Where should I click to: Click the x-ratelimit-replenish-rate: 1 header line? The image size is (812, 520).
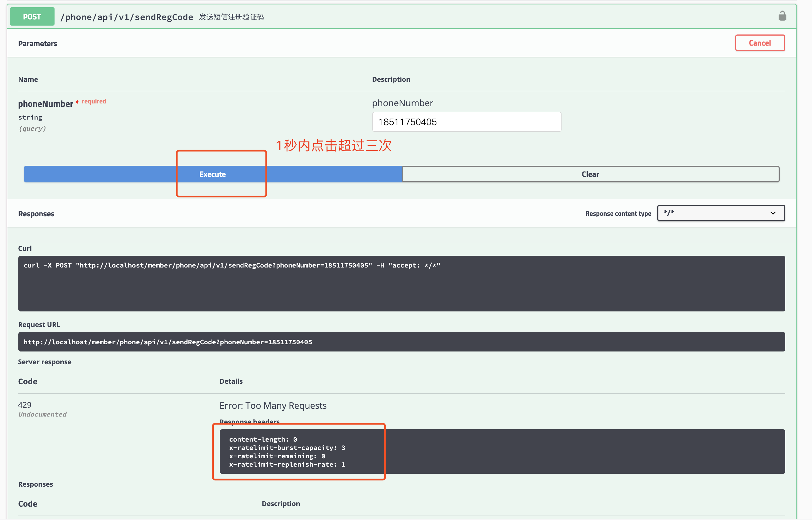pyautogui.click(x=287, y=465)
